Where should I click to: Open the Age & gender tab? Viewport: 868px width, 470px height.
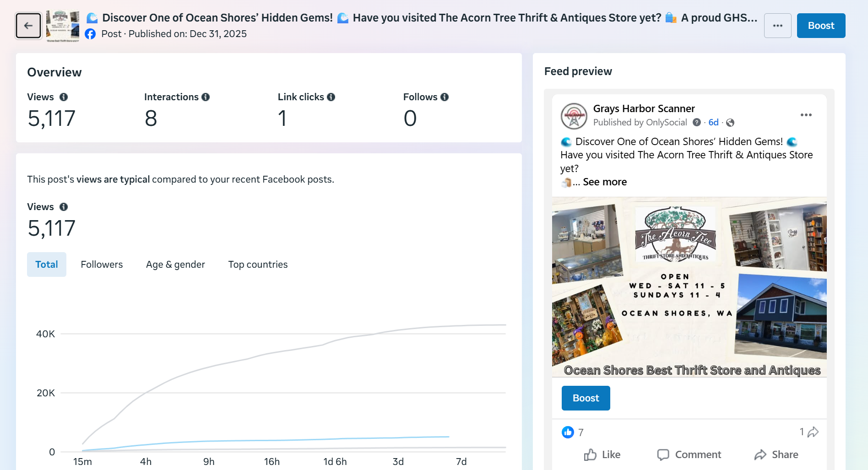[x=175, y=265]
